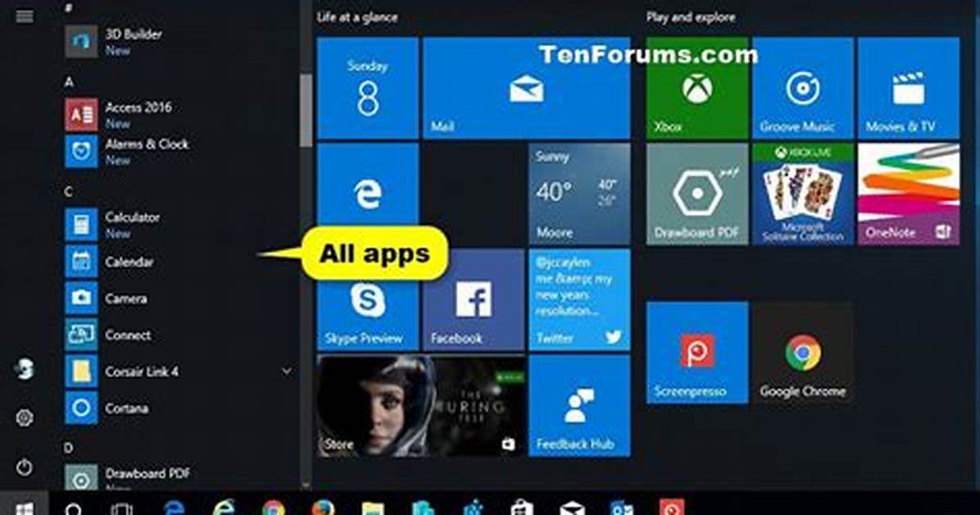The width and height of the screenshot is (980, 515).
Task: Open File Explorer from the taskbar
Action: (x=373, y=508)
